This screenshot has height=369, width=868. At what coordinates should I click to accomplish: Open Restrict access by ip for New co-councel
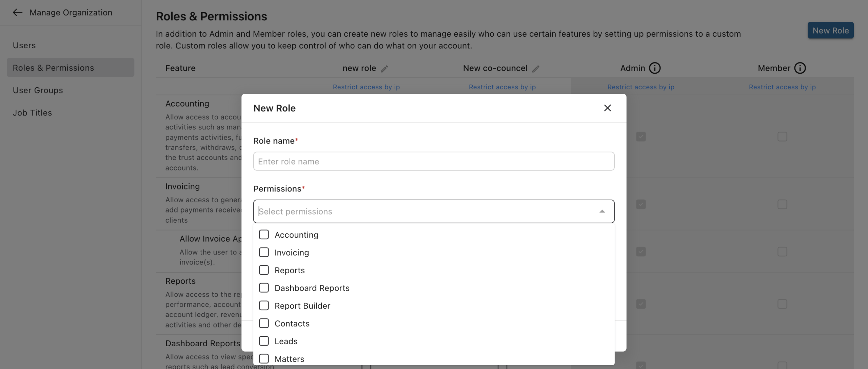click(502, 87)
